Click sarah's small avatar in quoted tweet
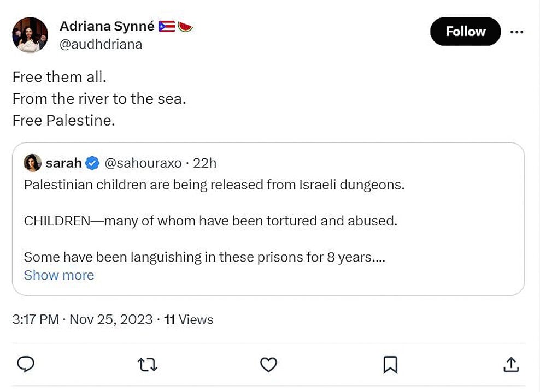Viewport: 540px width, 392px height. click(x=33, y=163)
